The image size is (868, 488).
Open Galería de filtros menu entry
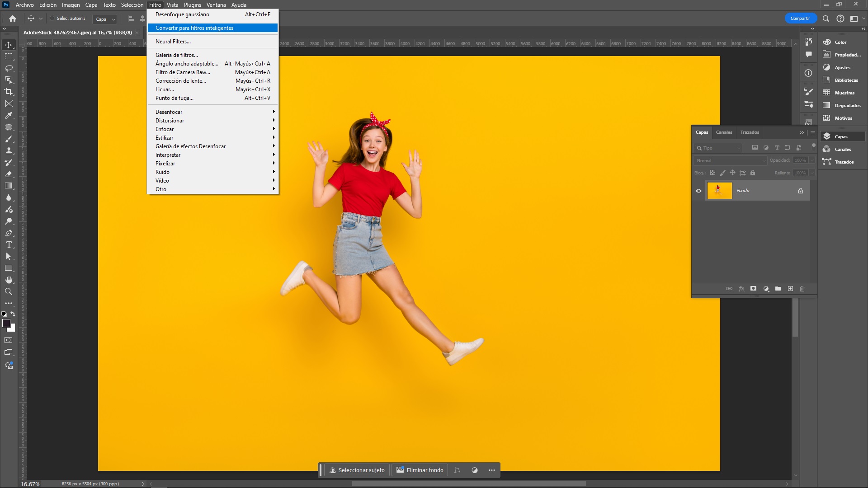[x=212, y=55]
